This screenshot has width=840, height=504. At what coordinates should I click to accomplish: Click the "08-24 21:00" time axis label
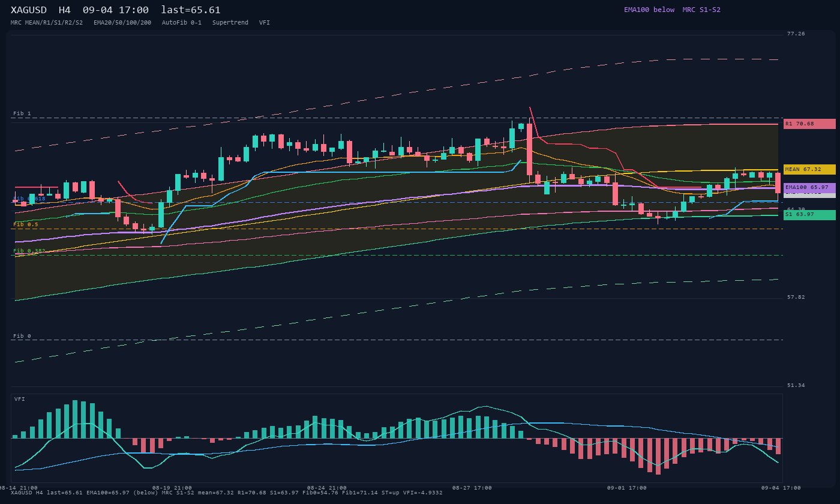click(x=327, y=488)
